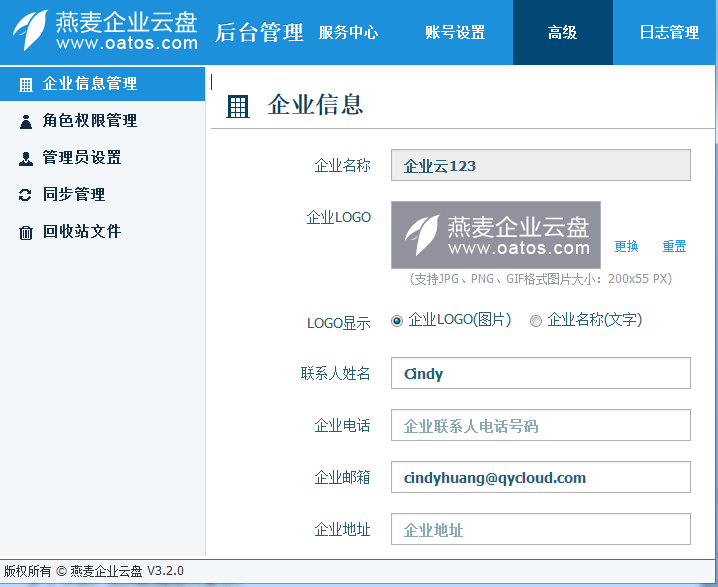The height and width of the screenshot is (587, 718).
Task: Click the sync arrows icon beside 同步管理
Action: tap(26, 195)
